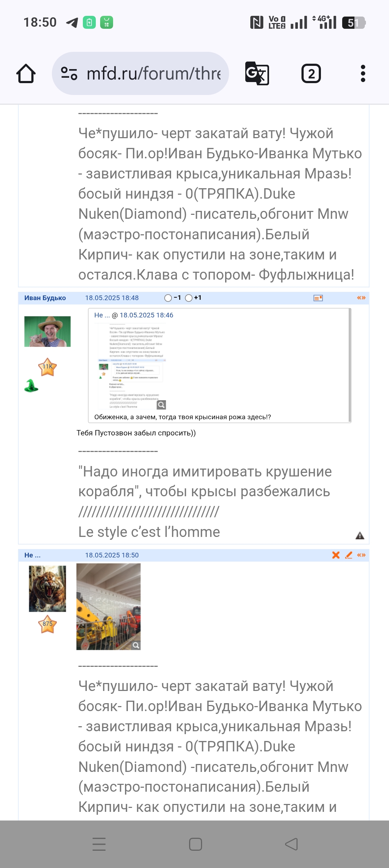
Task: Select the +1 rating radio button
Action: [189, 298]
